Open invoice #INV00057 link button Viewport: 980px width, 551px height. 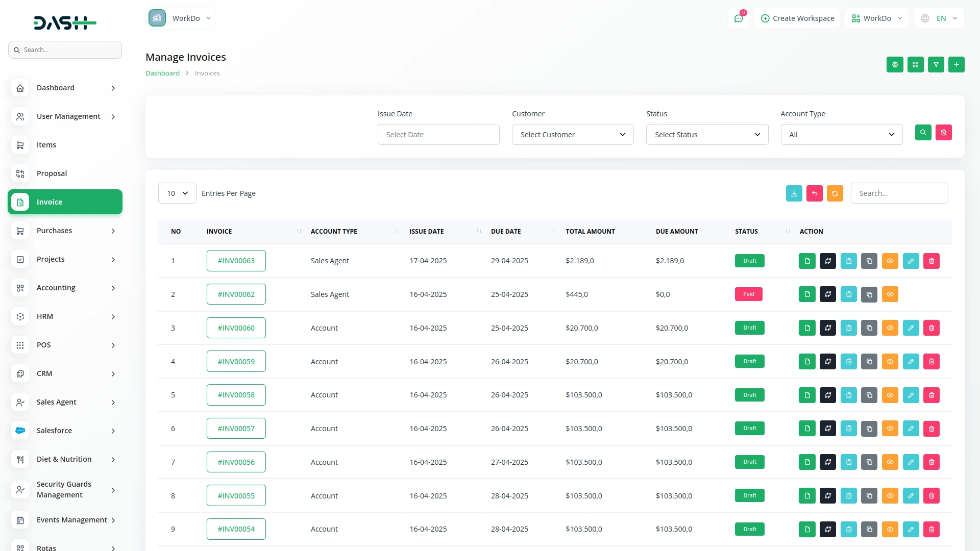coord(236,429)
